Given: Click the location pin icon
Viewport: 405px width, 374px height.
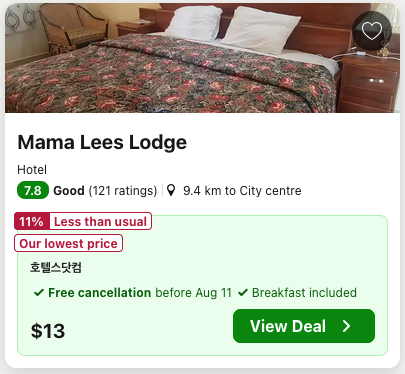Looking at the screenshot, I should [171, 190].
